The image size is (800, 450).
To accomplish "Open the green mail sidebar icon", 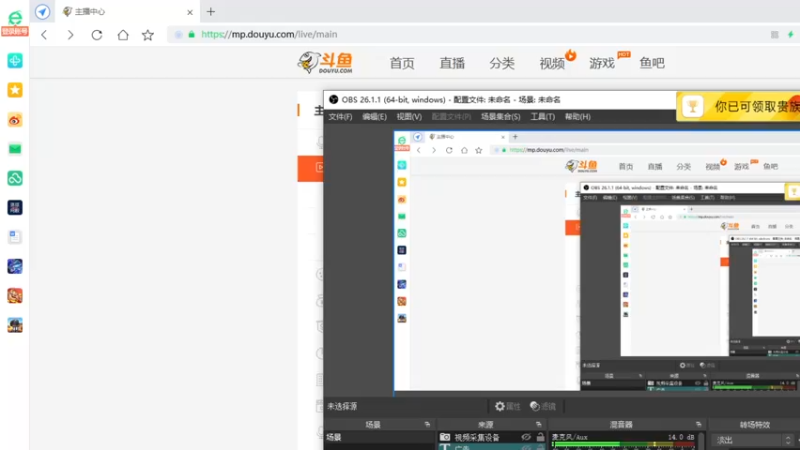I will 15,149.
